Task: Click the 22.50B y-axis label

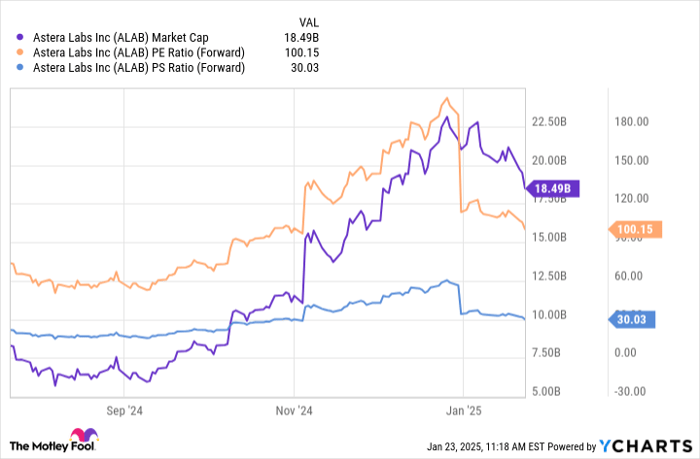Action: click(x=548, y=122)
